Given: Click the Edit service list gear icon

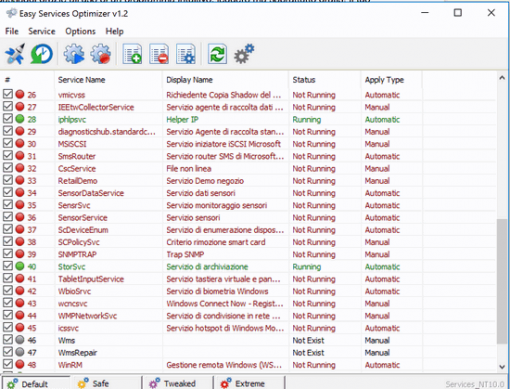Looking at the screenshot, I should point(186,54).
